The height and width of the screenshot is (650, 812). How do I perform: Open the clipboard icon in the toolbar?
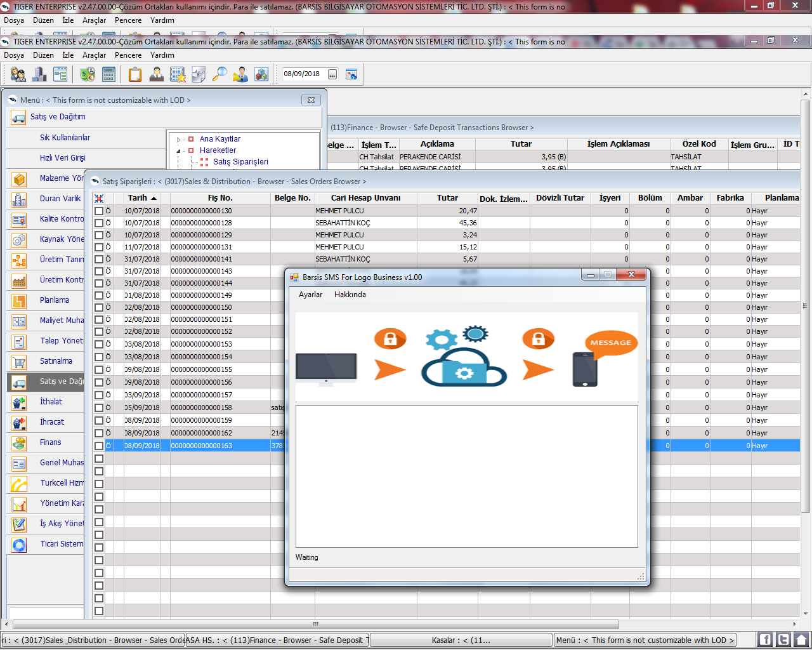coord(135,74)
